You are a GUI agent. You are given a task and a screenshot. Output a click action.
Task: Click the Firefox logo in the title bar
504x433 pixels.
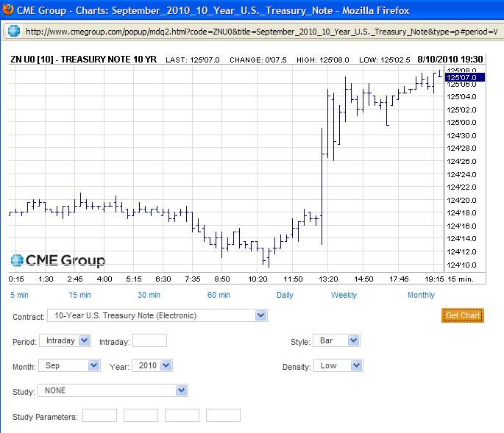[7, 10]
